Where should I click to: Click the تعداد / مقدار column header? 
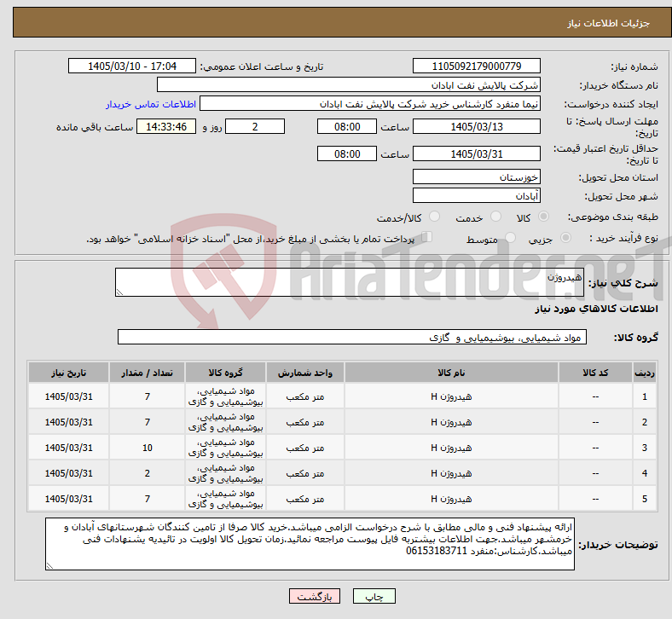(x=147, y=373)
